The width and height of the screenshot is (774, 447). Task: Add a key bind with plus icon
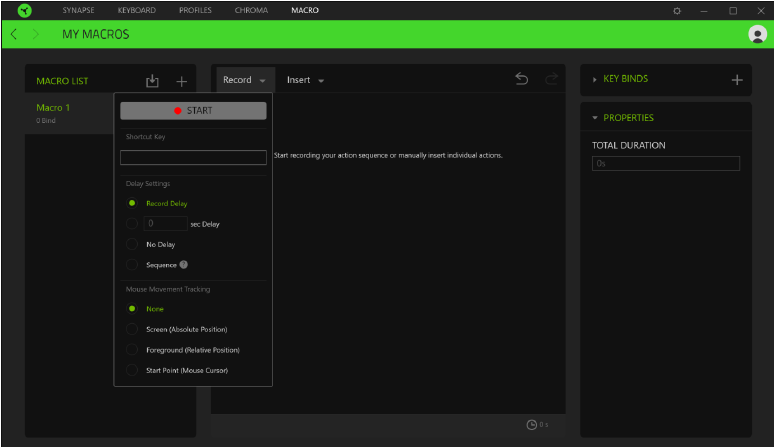pyautogui.click(x=737, y=80)
